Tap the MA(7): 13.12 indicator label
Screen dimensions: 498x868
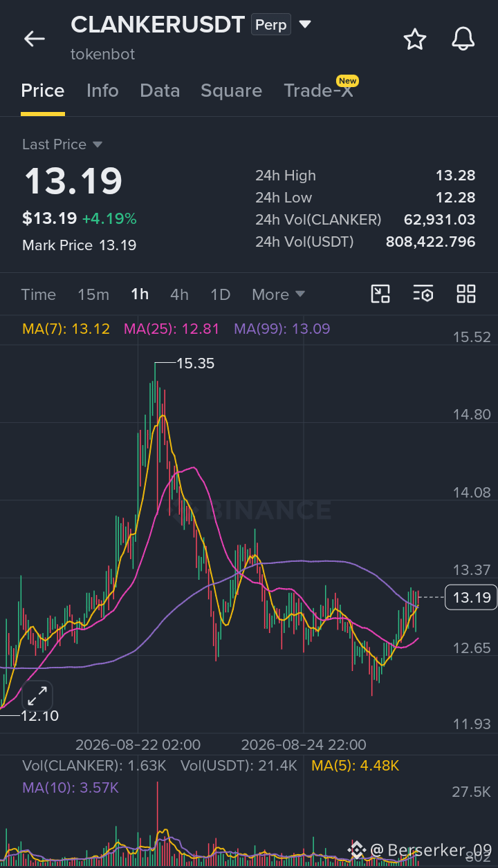click(x=66, y=329)
